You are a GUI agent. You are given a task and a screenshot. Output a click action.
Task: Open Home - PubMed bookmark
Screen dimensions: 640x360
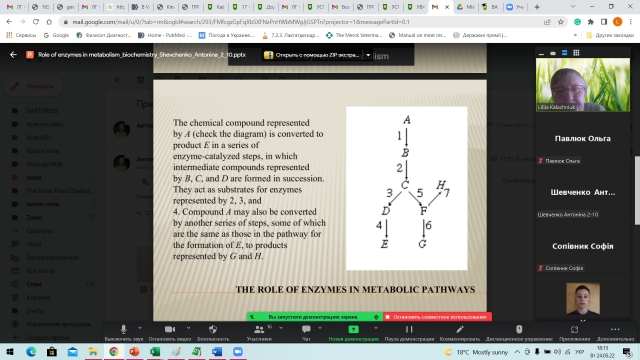coord(165,35)
